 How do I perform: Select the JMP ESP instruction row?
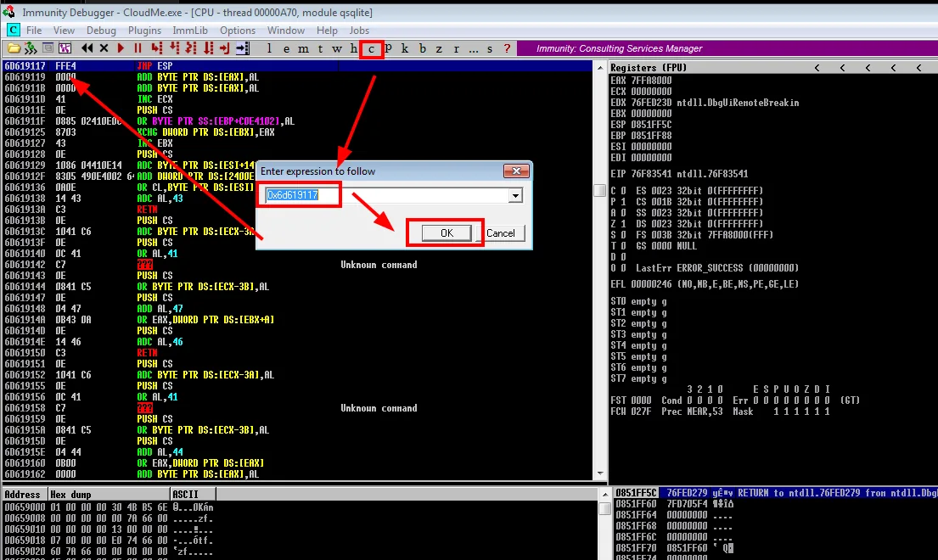(297, 65)
